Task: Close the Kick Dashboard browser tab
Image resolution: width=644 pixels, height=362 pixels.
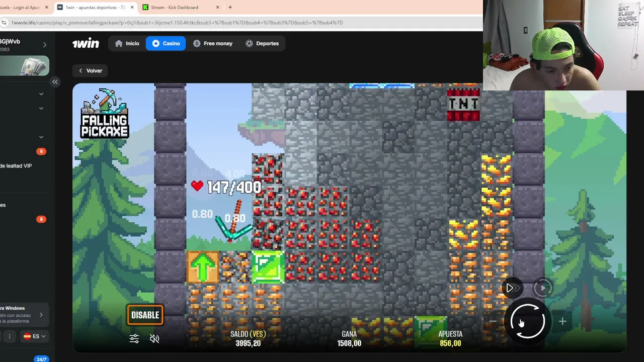Action: tap(217, 8)
